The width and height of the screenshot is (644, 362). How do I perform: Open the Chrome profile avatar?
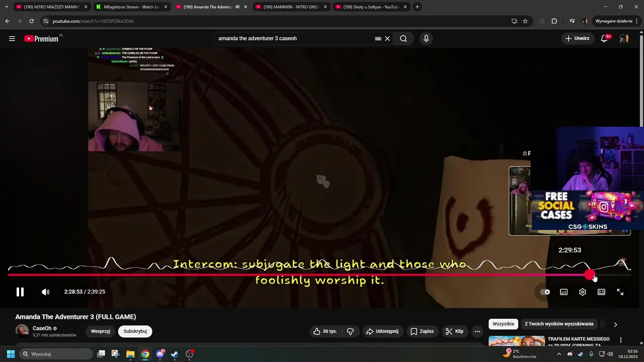pos(584,21)
